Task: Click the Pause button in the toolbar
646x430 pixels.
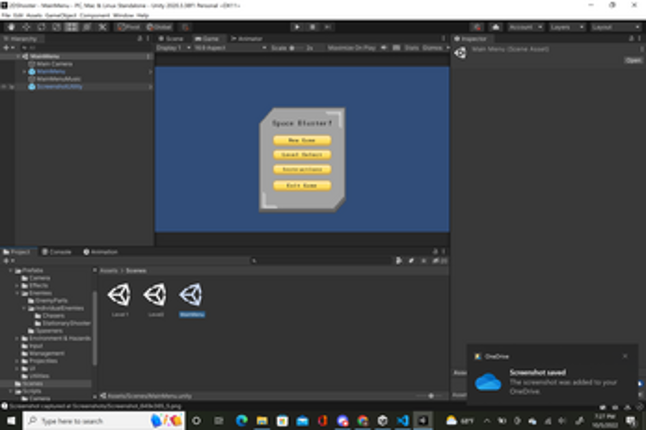Action: tap(312, 27)
